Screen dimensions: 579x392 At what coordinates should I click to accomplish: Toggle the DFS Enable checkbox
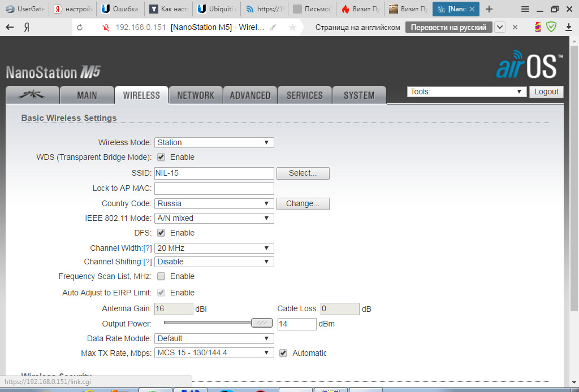point(161,233)
